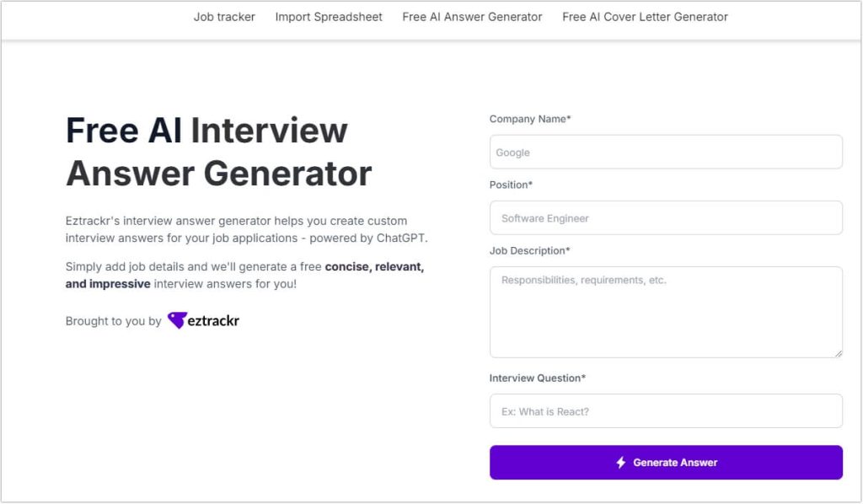Click the purple Eztrackr tag logo icon
The width and height of the screenshot is (863, 504).
(178, 319)
